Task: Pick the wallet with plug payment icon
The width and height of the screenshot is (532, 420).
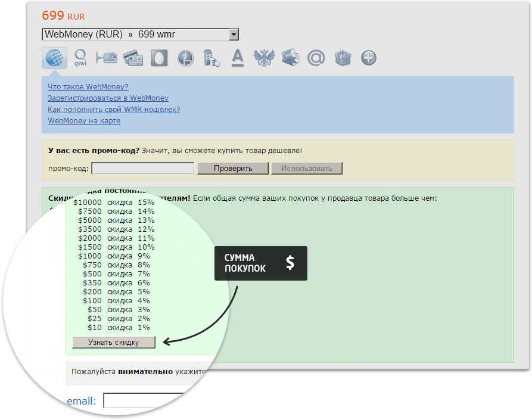Action: click(106, 58)
